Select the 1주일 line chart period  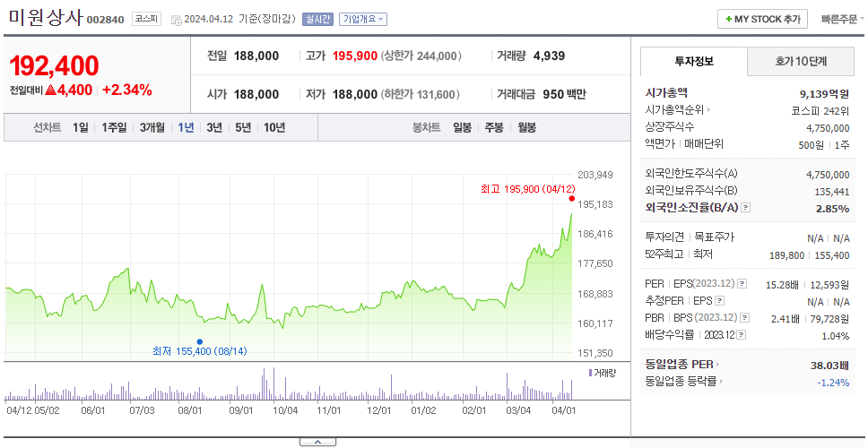[114, 128]
